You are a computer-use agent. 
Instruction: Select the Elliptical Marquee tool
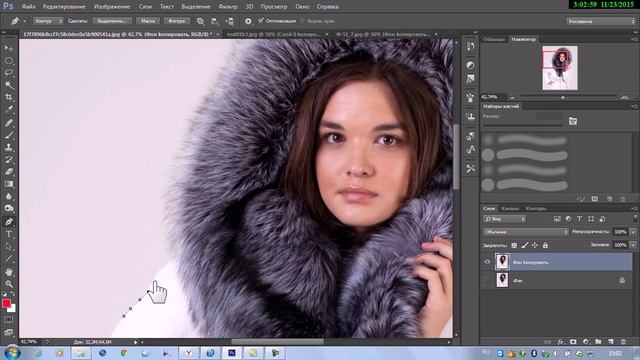9,61
